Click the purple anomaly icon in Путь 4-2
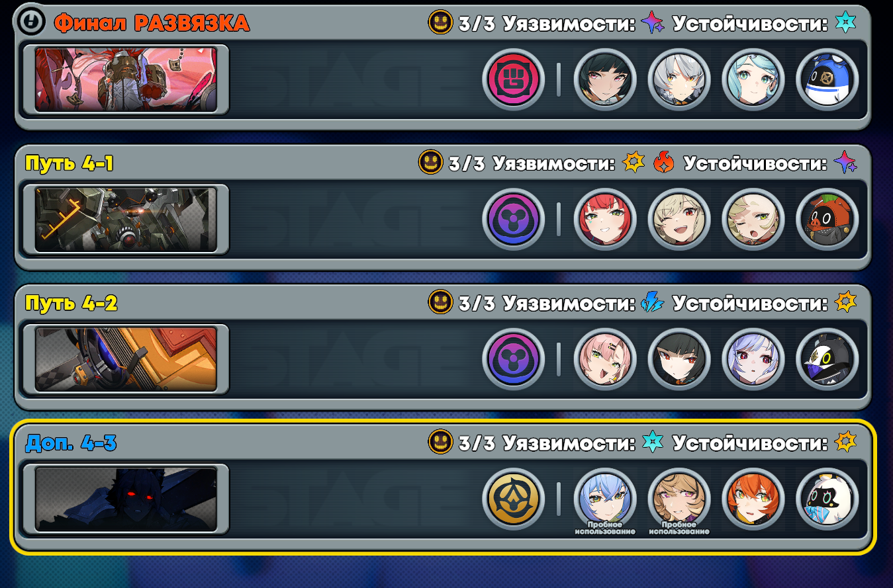This screenshot has height=588, width=893. coord(513,359)
